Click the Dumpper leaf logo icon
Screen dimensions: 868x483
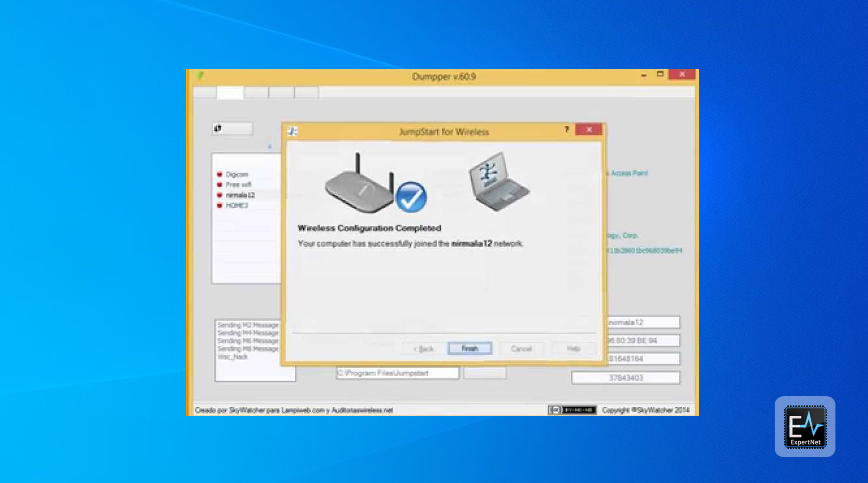tap(200, 76)
